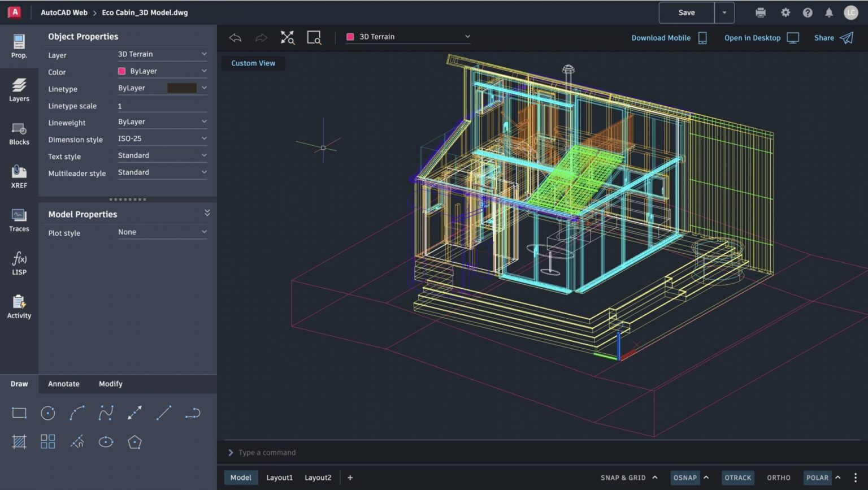
Task: Click the Open in Desktop link
Action: tap(752, 37)
